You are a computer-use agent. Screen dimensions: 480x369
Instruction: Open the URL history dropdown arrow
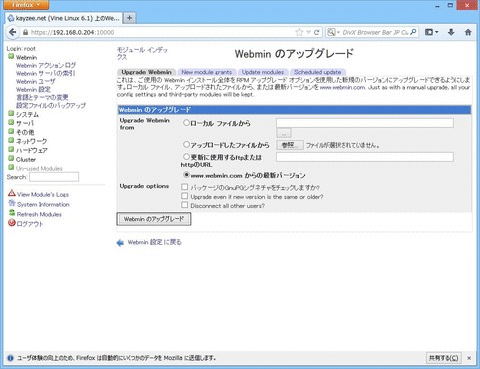coord(308,32)
